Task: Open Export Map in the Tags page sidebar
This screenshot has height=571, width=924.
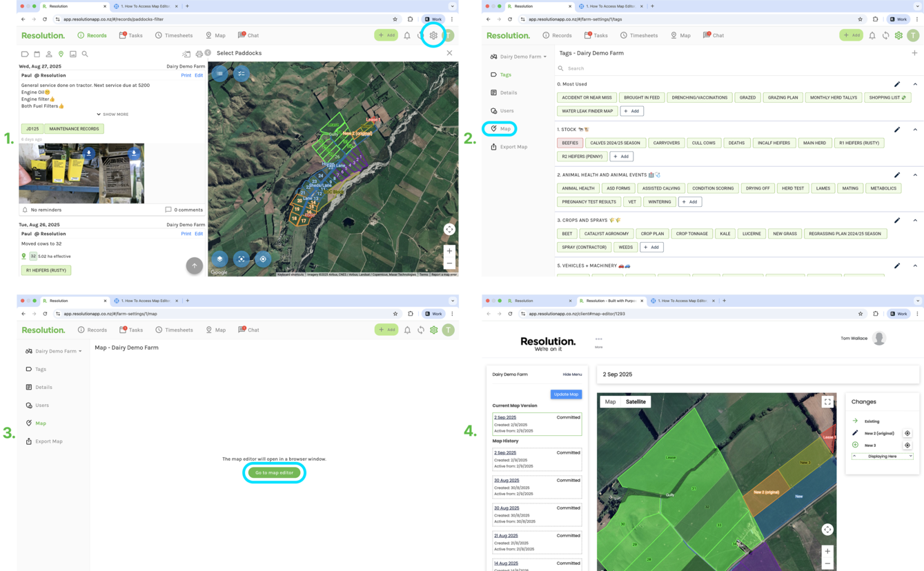Action: pyautogui.click(x=509, y=147)
